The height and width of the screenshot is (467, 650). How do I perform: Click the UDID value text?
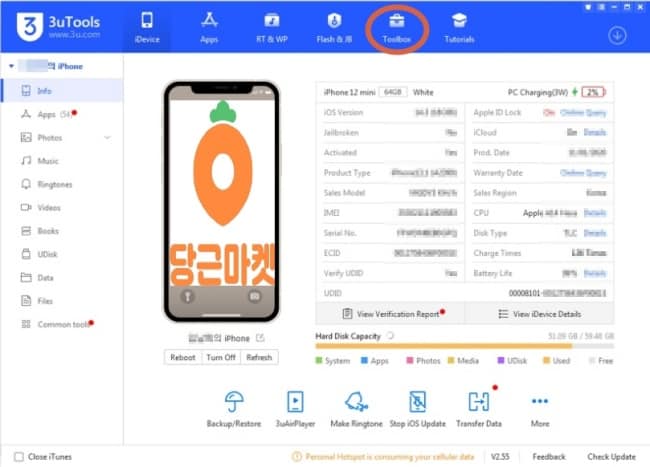click(x=557, y=293)
